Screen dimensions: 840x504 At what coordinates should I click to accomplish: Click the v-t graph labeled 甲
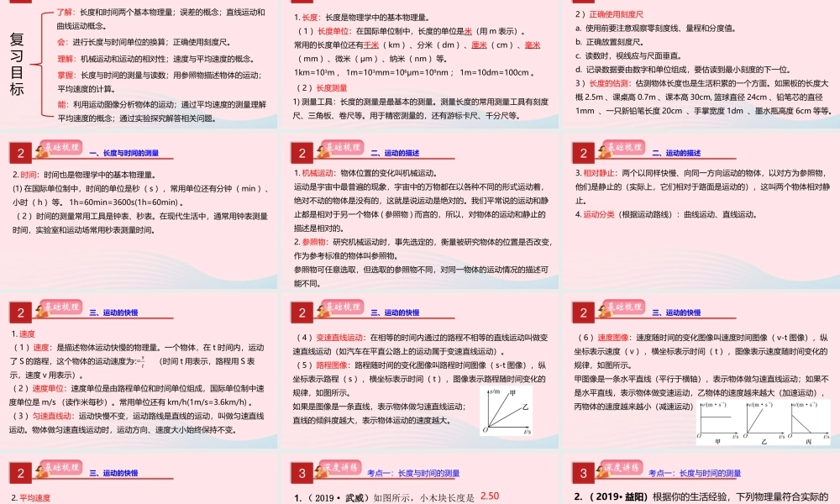pyautogui.click(x=717, y=422)
